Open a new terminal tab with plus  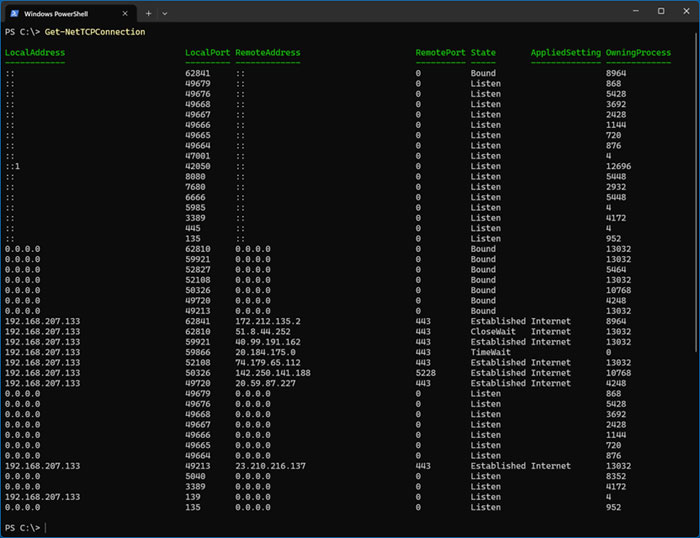point(148,13)
